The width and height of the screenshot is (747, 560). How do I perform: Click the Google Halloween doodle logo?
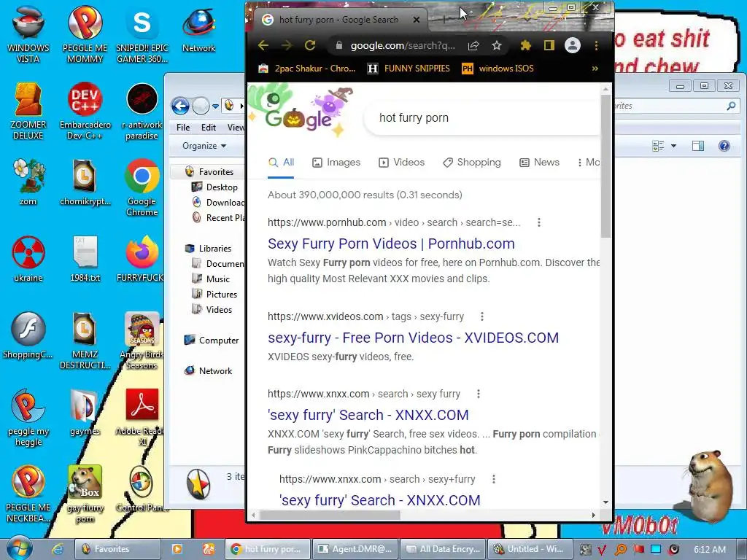pos(302,112)
